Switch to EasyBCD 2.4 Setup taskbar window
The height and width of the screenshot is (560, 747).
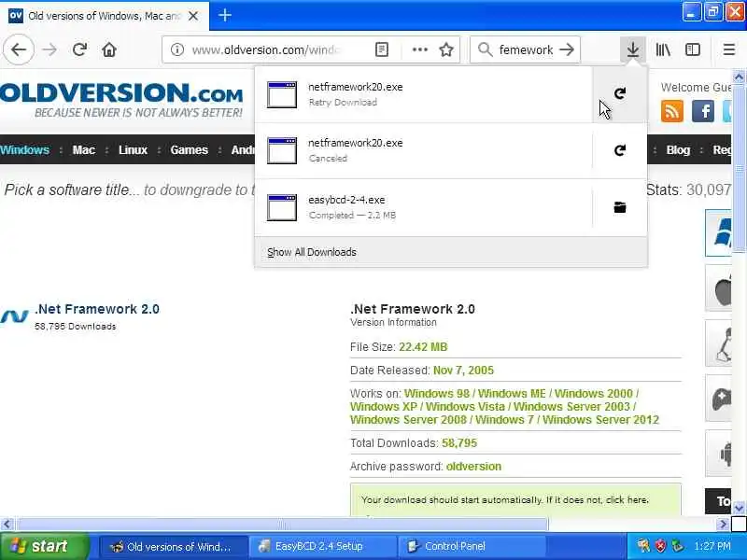point(322,546)
